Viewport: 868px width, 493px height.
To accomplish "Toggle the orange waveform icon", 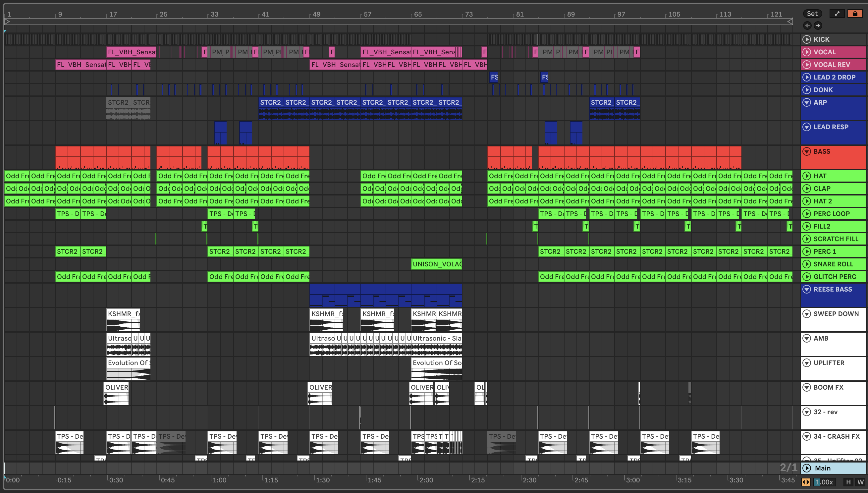I will pyautogui.click(x=806, y=482).
